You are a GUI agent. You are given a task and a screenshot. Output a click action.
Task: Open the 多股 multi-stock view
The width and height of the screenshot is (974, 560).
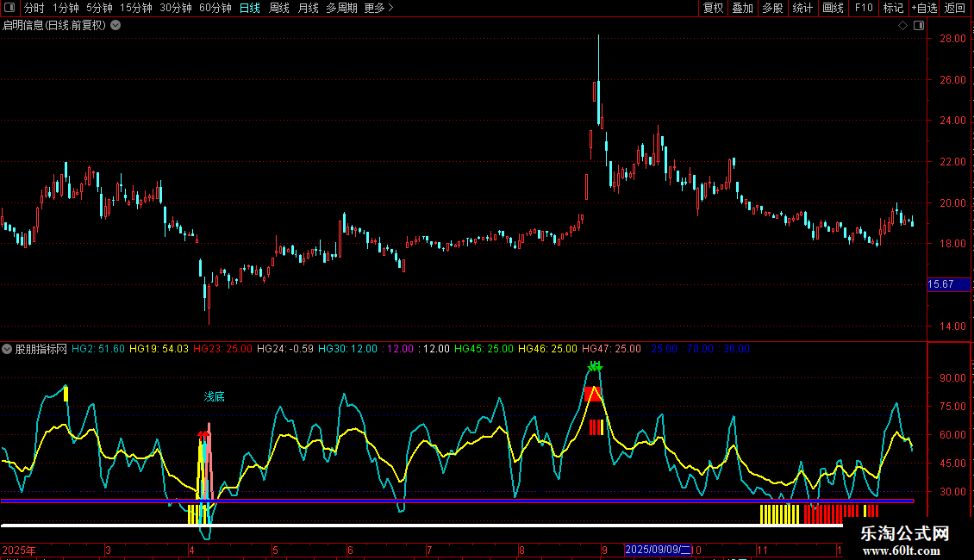(x=773, y=8)
